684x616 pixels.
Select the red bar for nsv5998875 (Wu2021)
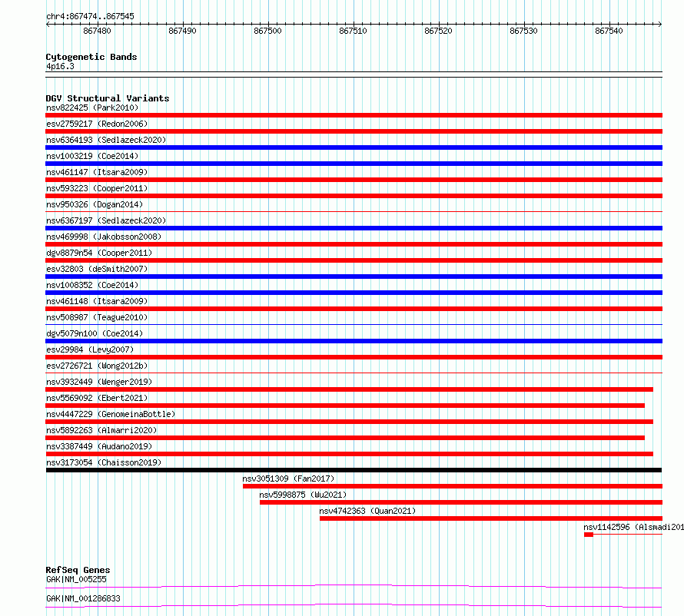tap(461, 502)
